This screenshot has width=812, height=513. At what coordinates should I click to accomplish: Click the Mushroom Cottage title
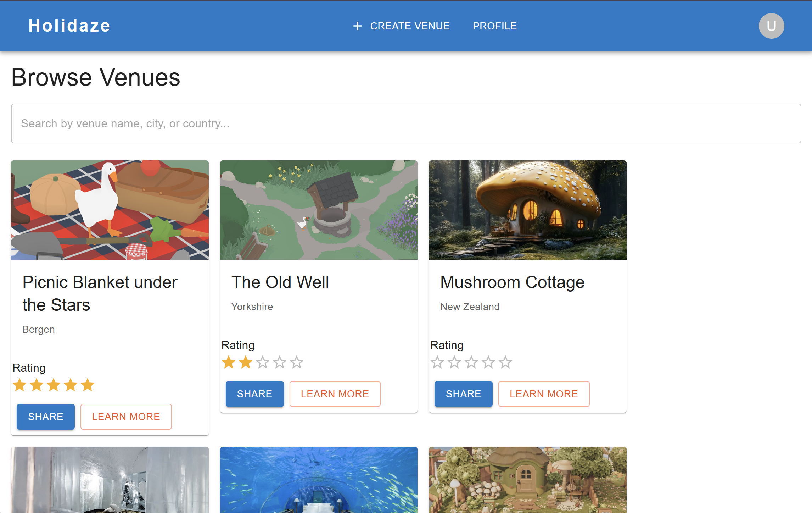(x=512, y=282)
